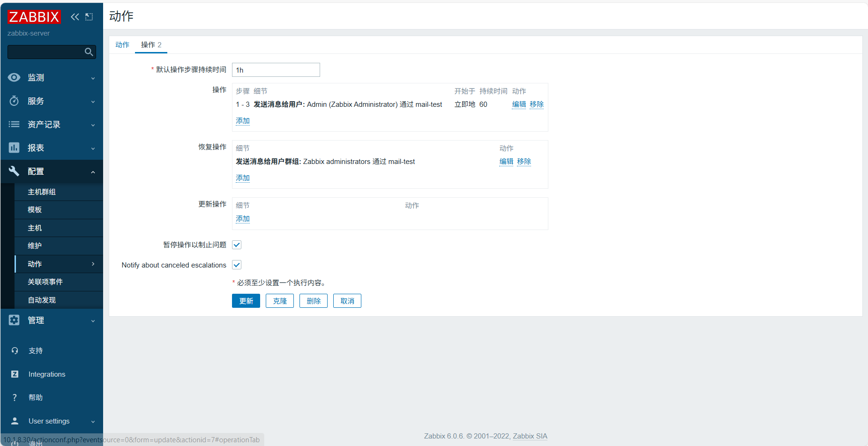Click 编辑 for Admin send-message operation
Screen dimensions: 868x446
tap(519, 104)
